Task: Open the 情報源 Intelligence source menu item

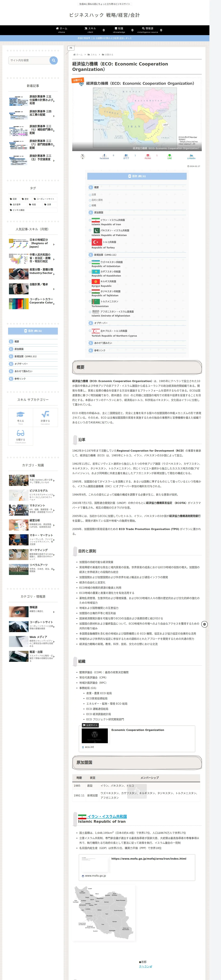Action: click(148, 30)
